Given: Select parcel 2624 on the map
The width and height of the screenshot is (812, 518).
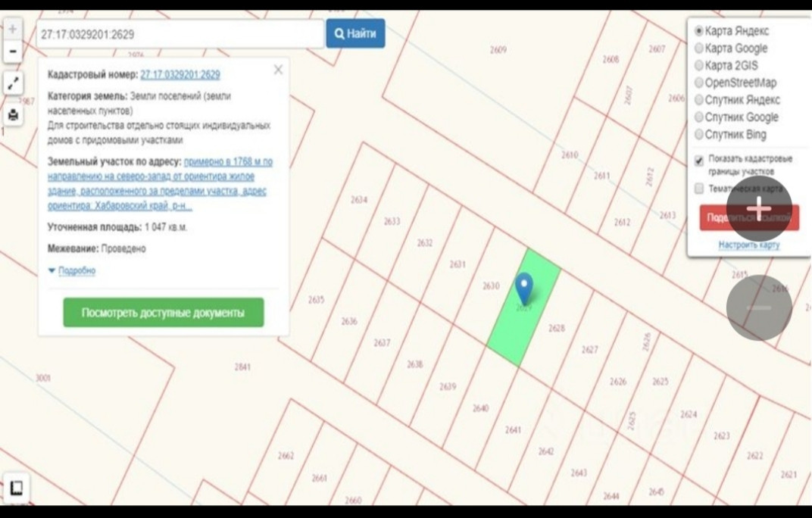Looking at the screenshot, I should click(689, 414).
